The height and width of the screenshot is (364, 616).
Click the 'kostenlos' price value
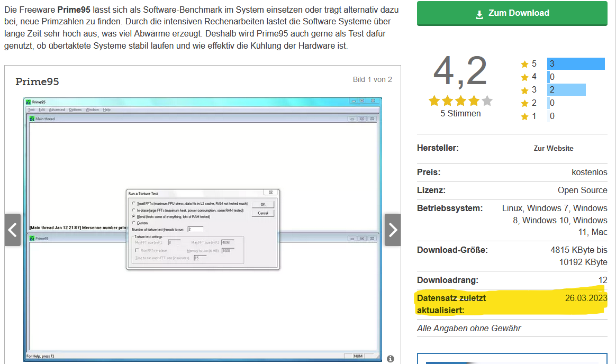(x=590, y=172)
